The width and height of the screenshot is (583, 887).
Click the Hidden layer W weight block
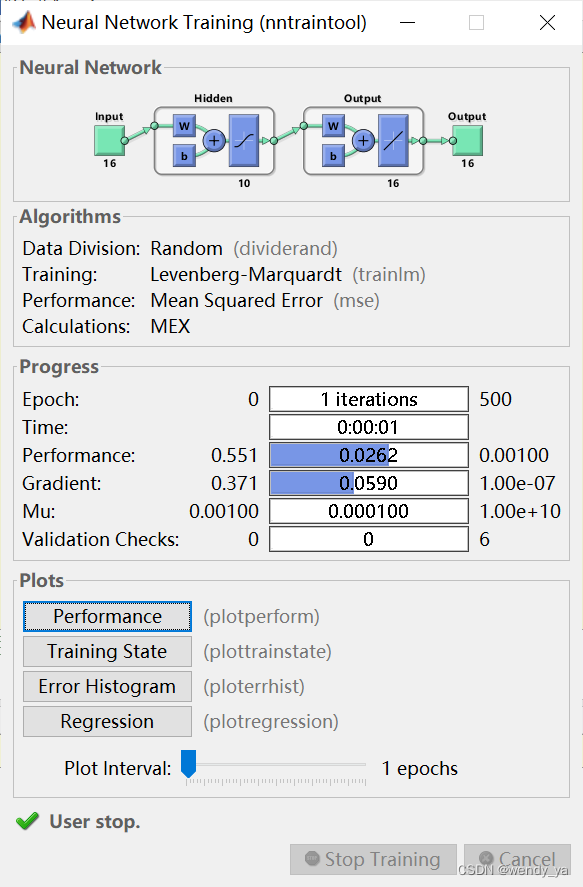pyautogui.click(x=184, y=126)
